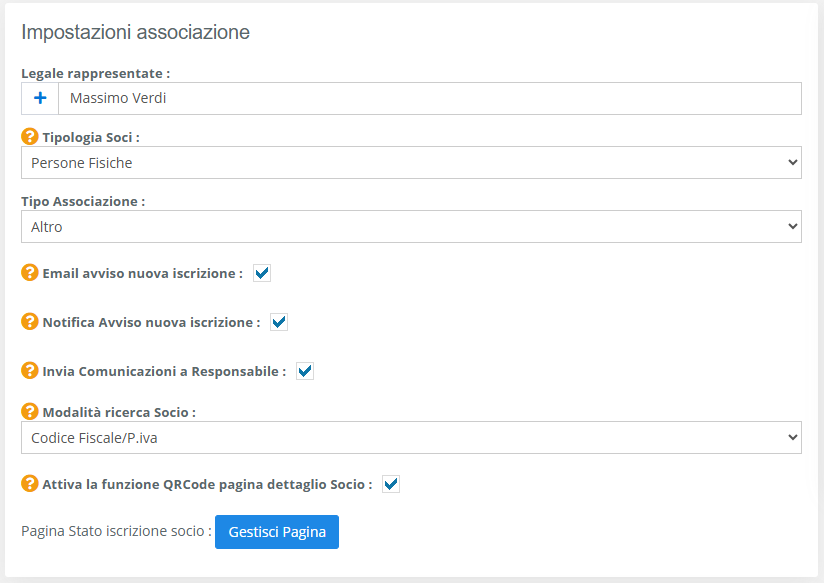This screenshot has height=583, width=824.
Task: Click help icon for the QRCode function setting
Action: [29, 483]
